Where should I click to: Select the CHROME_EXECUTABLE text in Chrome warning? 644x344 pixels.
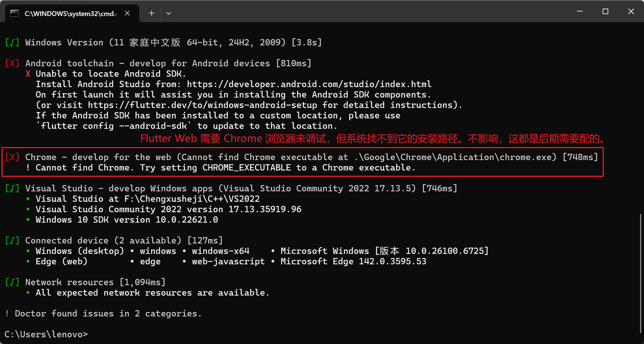(246, 168)
